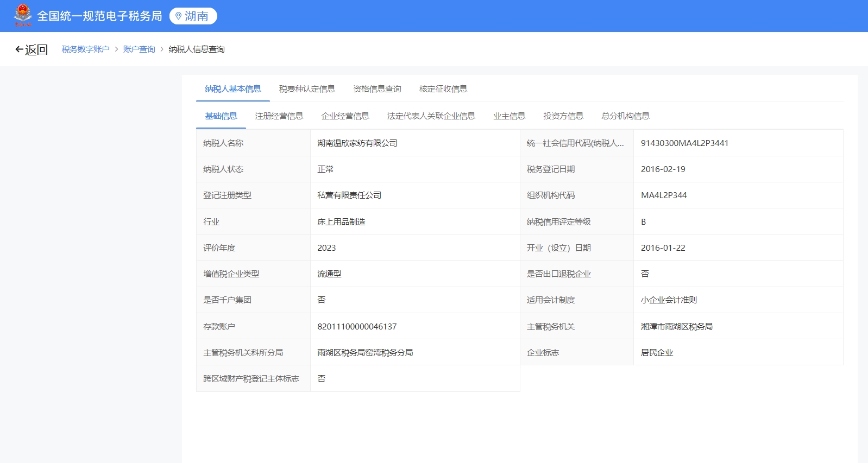Click the credit code value 91430300MA4L2P3441
868x463 pixels.
tap(684, 143)
